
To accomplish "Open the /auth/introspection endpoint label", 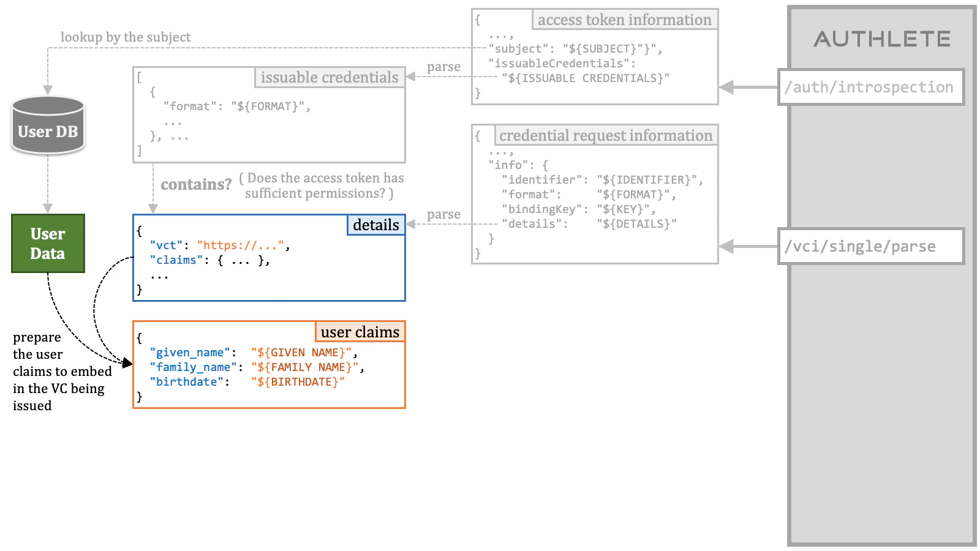I will coord(870,86).
